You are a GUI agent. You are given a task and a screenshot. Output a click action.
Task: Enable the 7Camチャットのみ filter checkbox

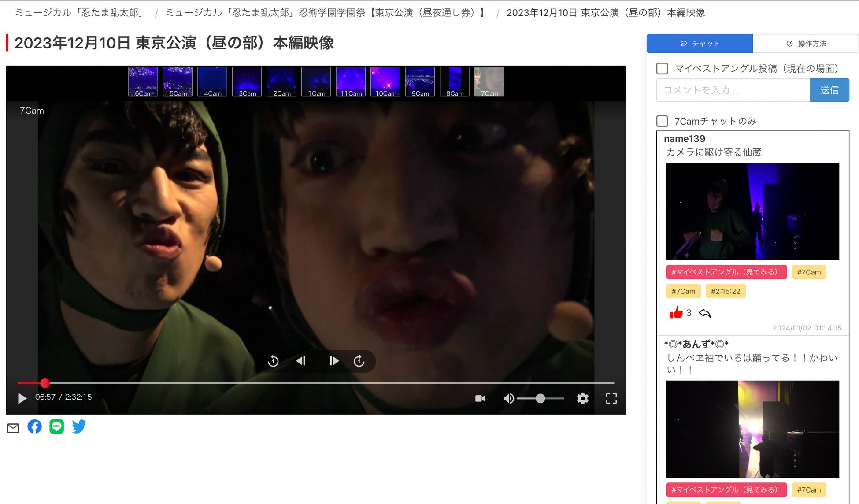pyautogui.click(x=662, y=121)
